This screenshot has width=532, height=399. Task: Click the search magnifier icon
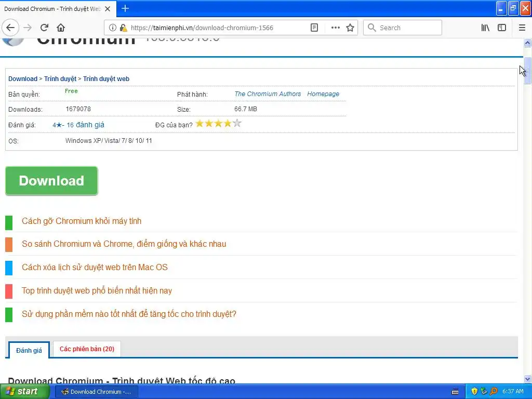tap(372, 28)
